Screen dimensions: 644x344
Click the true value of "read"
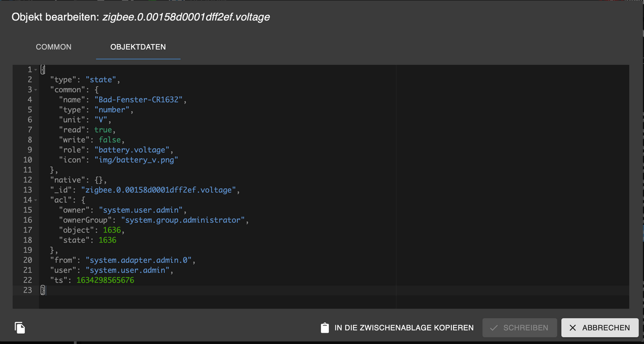click(x=103, y=130)
